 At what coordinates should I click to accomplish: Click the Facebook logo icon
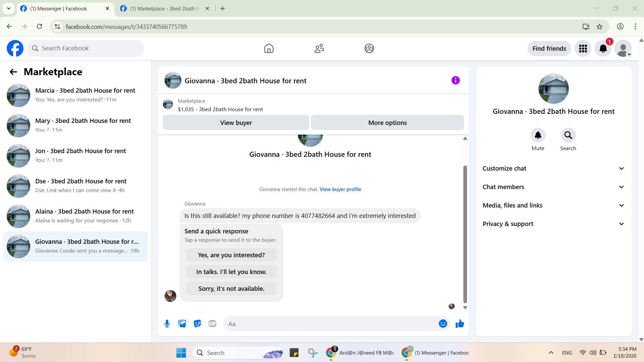[x=15, y=48]
